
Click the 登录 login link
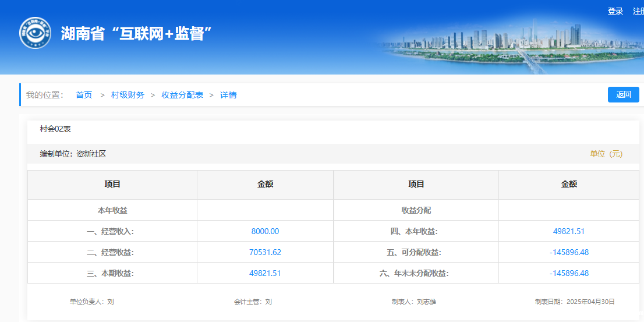coord(615,11)
